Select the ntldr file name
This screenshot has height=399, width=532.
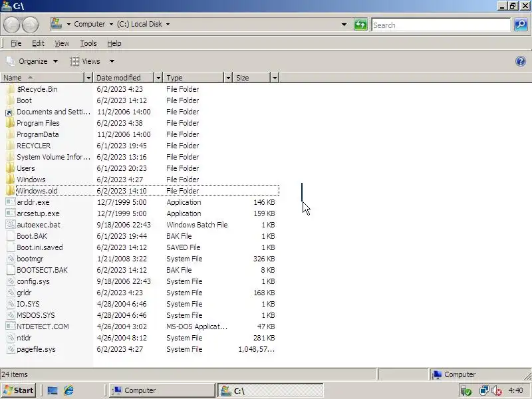coord(24,338)
